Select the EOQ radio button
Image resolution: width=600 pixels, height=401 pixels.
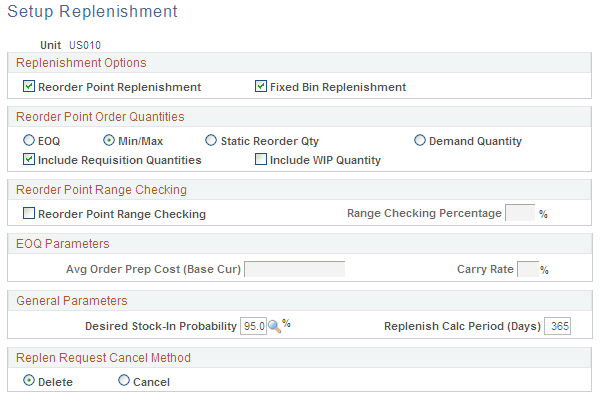click(29, 141)
